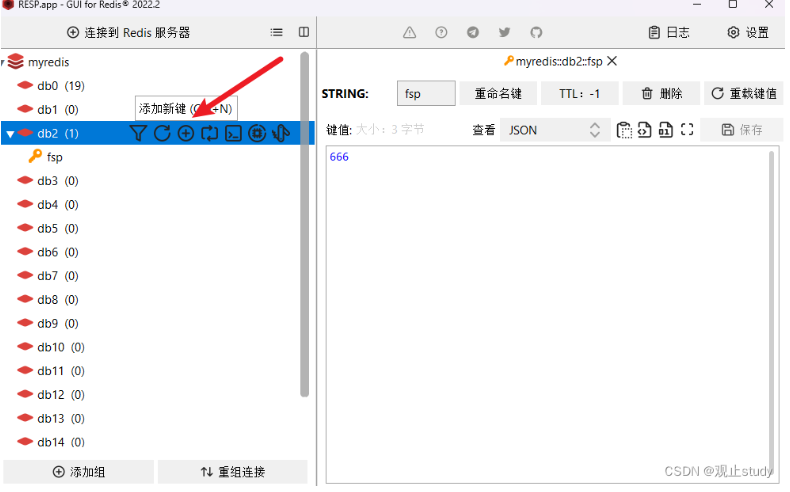Click the list view icon beside connect button
The width and height of the screenshot is (790, 492).
click(x=277, y=32)
